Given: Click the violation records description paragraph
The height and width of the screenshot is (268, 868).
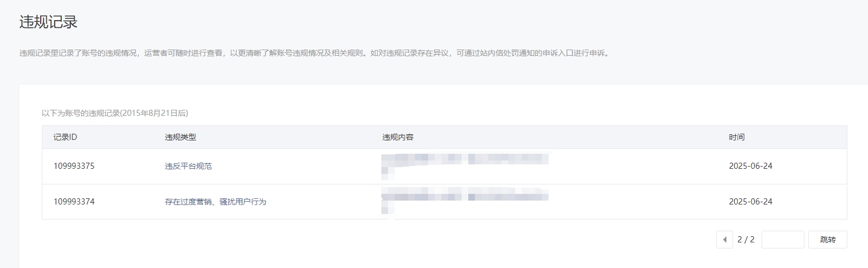Looking at the screenshot, I should (314, 53).
